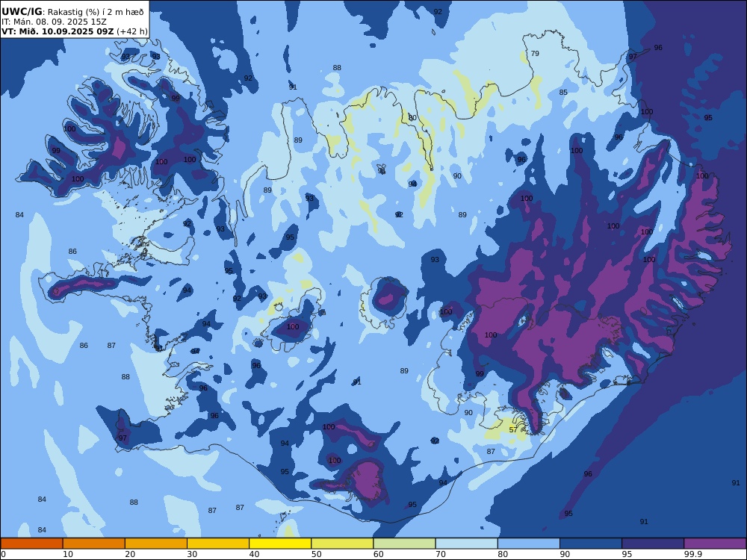The image size is (747, 560).
Task: Click the light green 60–70 legend swatch
Action: coord(404,544)
